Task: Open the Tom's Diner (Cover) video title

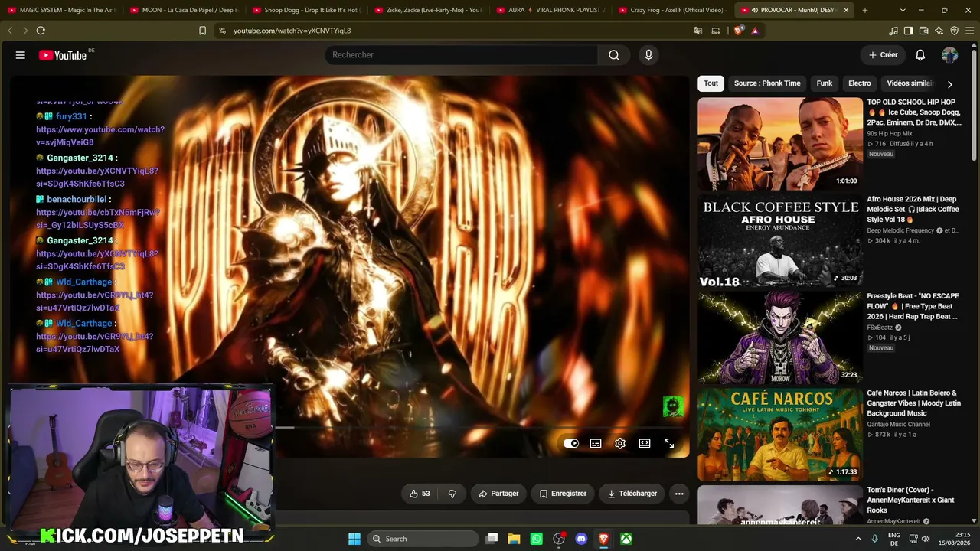Action: click(x=910, y=500)
